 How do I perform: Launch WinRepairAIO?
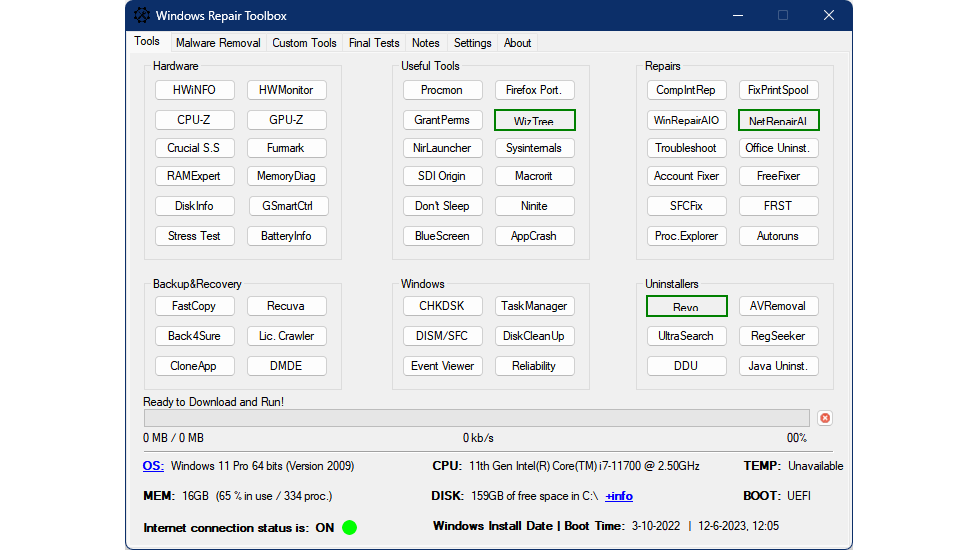pyautogui.click(x=687, y=120)
